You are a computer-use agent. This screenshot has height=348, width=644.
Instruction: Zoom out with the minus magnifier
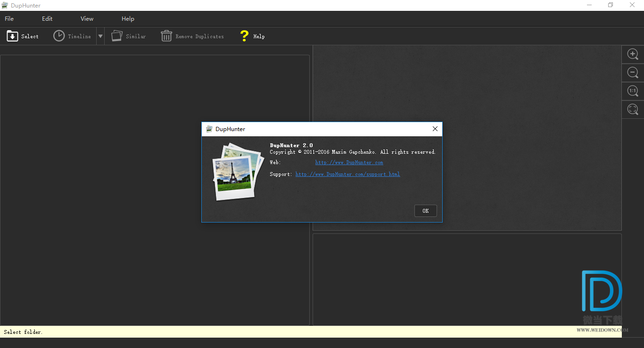point(633,73)
